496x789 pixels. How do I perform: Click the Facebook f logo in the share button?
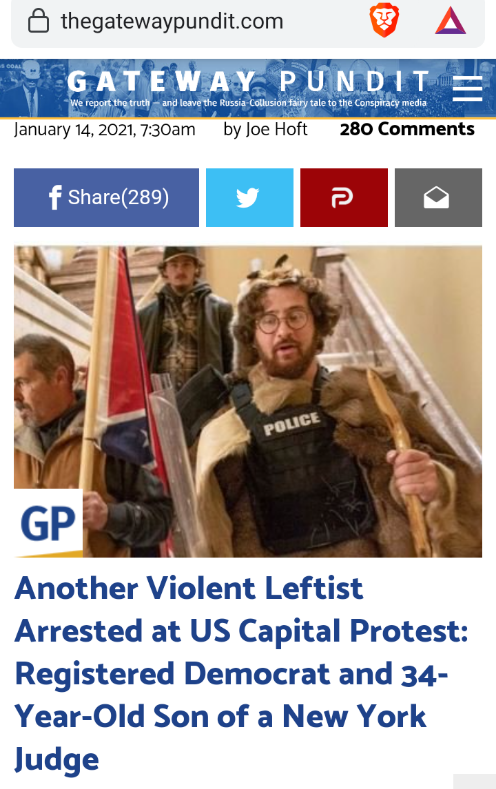point(55,197)
